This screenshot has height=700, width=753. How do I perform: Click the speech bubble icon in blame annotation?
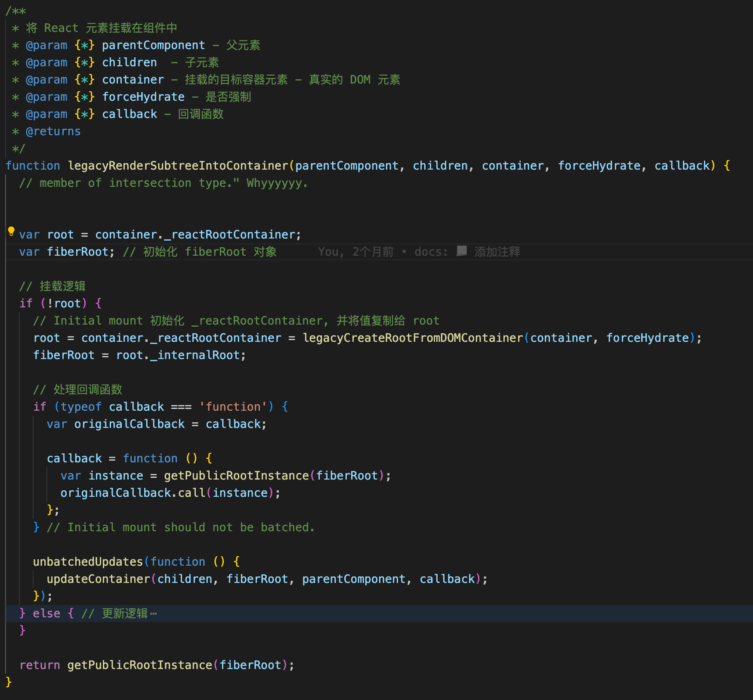(461, 251)
